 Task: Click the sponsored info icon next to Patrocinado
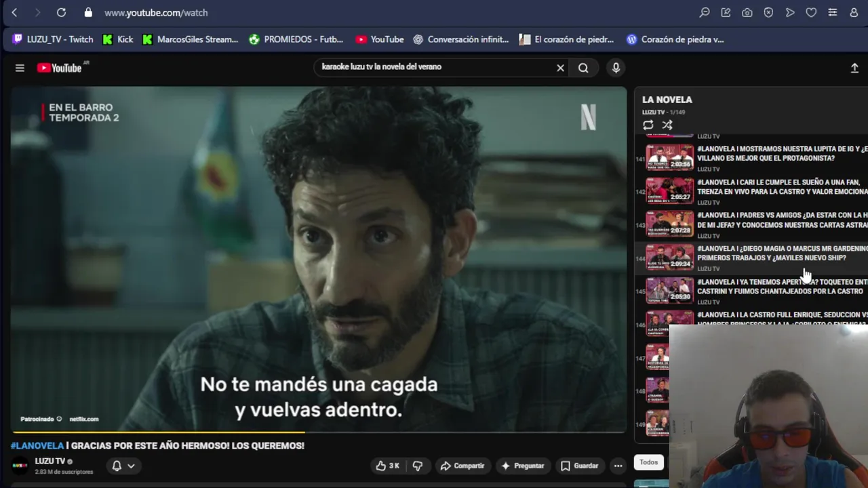59,419
